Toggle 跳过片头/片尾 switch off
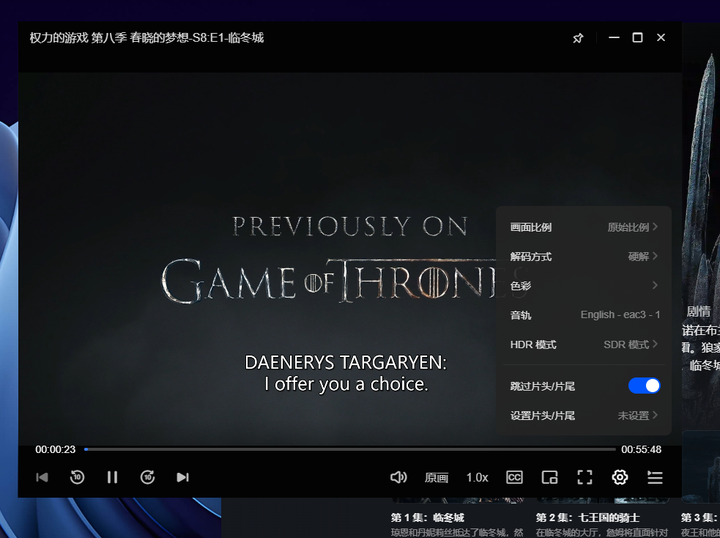This screenshot has height=538, width=720. pyautogui.click(x=644, y=386)
